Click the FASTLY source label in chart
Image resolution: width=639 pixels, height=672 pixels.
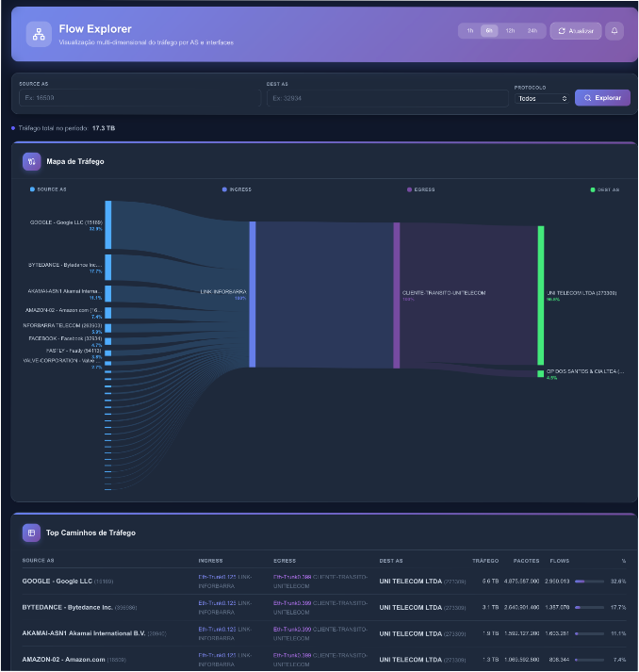[74, 351]
